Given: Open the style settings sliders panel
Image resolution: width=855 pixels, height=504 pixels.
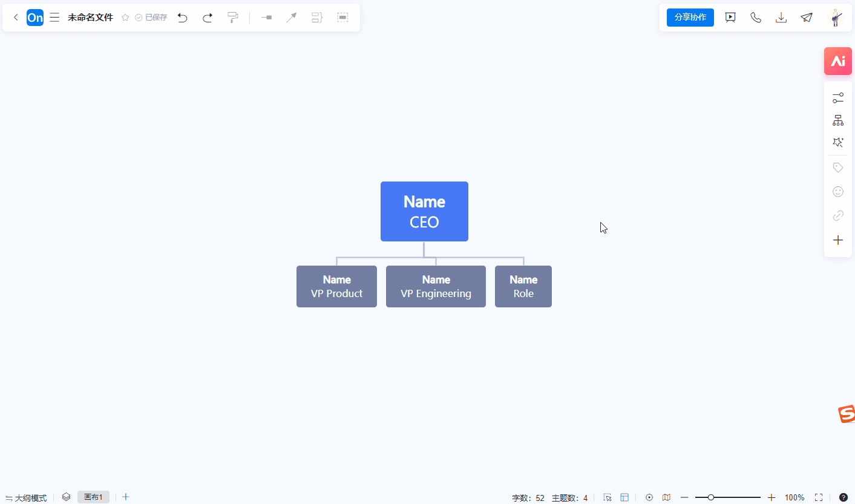Looking at the screenshot, I should (x=838, y=98).
